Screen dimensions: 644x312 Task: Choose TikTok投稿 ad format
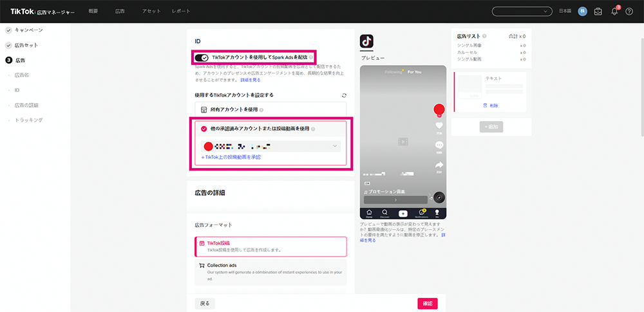click(x=270, y=246)
